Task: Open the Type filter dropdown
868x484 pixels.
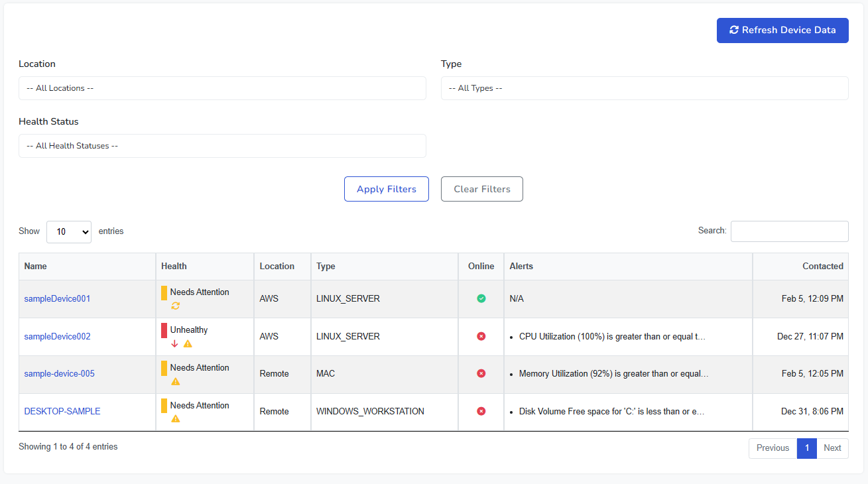Action: (644, 88)
